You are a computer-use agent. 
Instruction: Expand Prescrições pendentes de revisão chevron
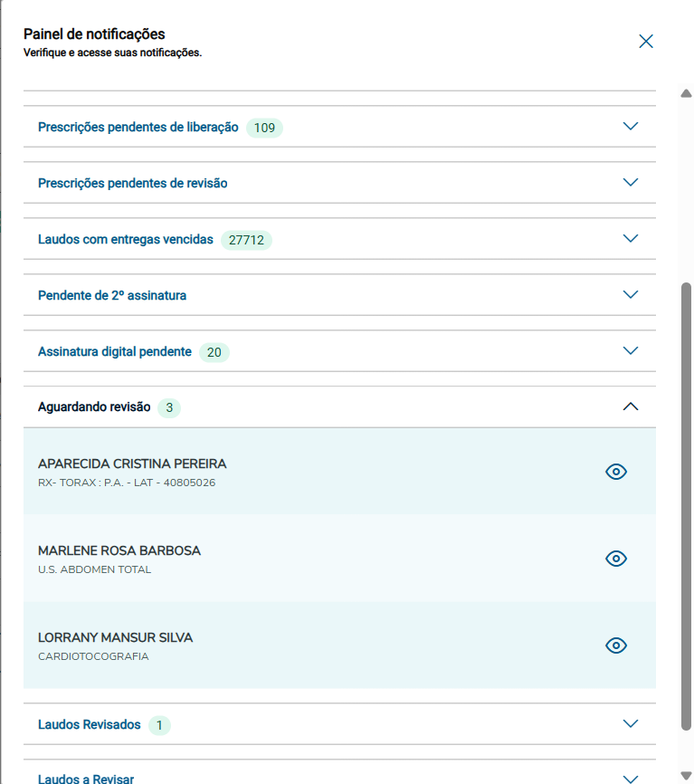(x=632, y=183)
